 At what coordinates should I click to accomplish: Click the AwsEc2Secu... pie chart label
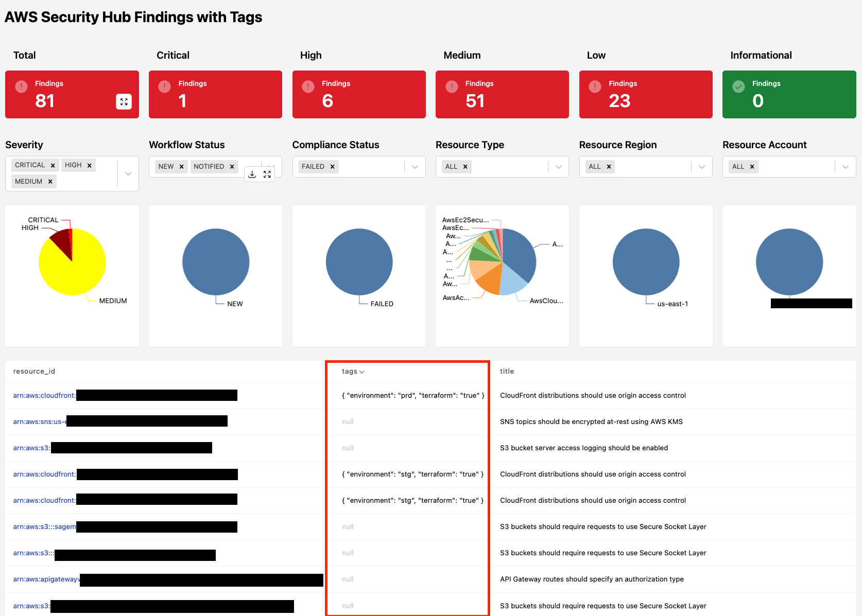pyautogui.click(x=466, y=220)
